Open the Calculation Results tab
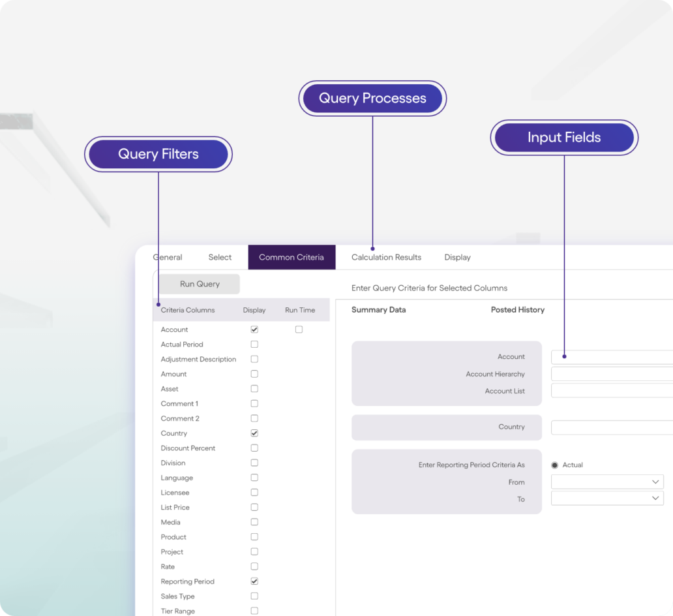 (x=386, y=257)
